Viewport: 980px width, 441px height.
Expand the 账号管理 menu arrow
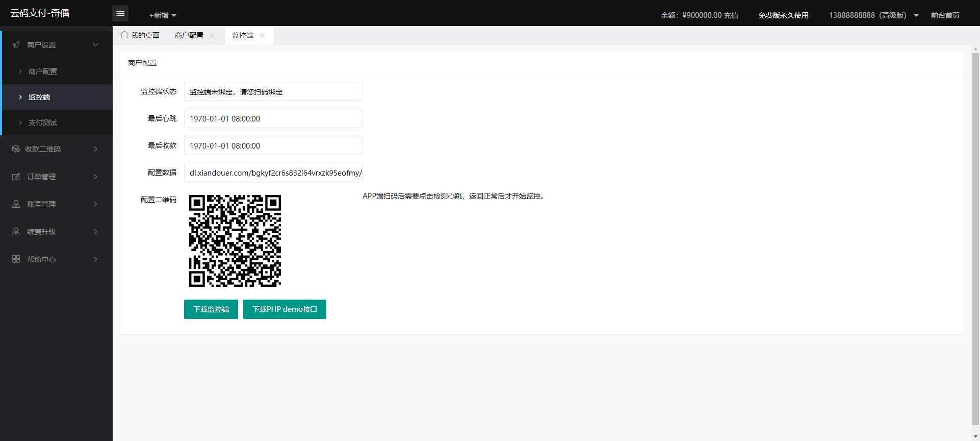pyautogui.click(x=95, y=204)
